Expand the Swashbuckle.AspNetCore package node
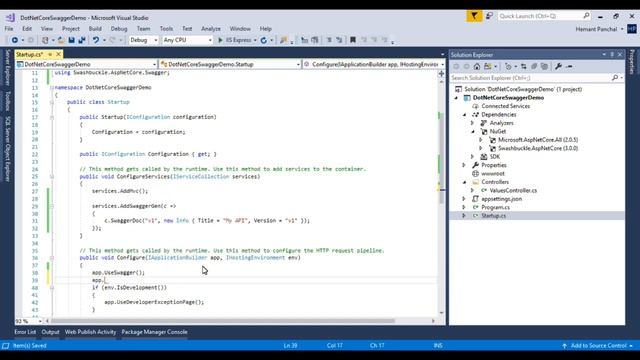Image resolution: width=640 pixels, height=360 pixels. coord(481,148)
